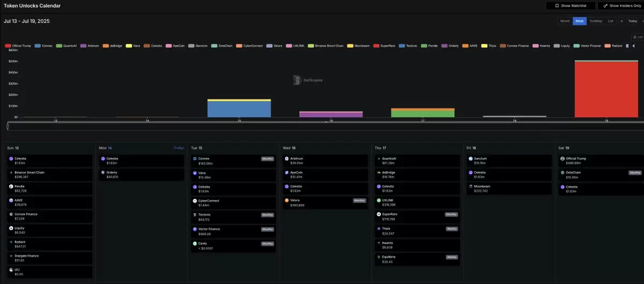Click the Weekly badge on the Equilibria card
644x284 pixels.
coord(452,257)
